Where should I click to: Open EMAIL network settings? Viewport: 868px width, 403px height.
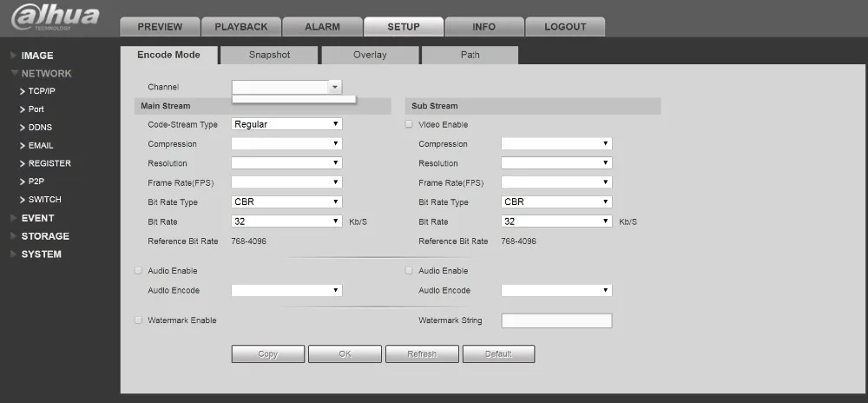36,146
